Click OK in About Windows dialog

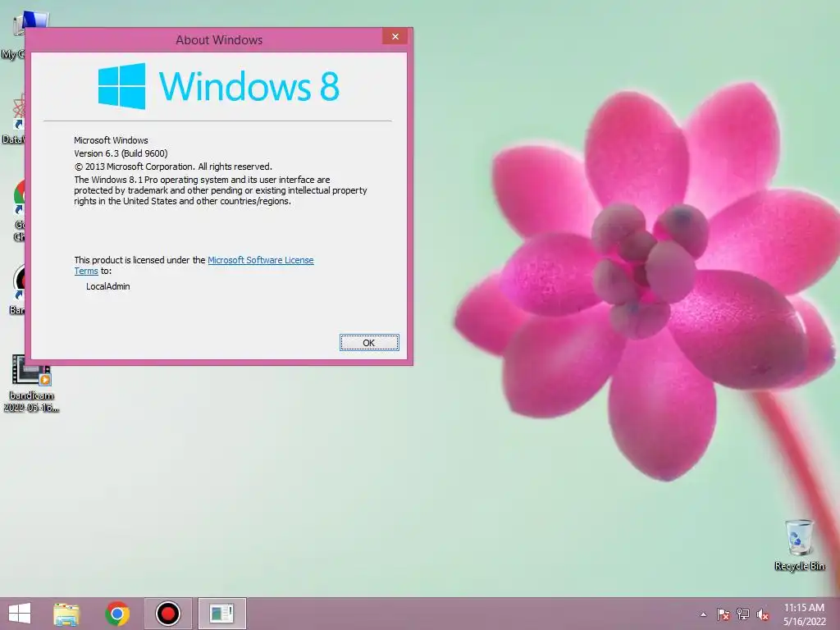[369, 342]
